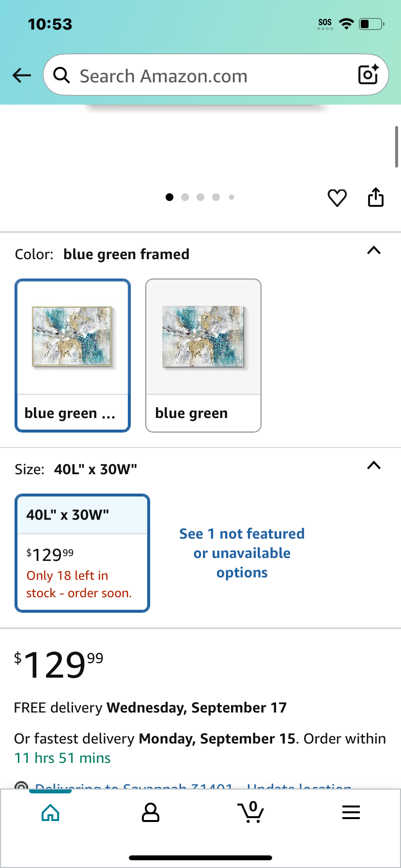Tap the search magnifier icon

[62, 75]
